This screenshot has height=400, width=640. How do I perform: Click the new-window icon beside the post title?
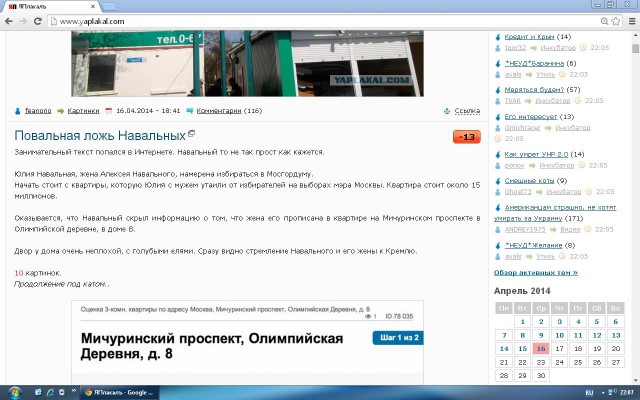191,133
